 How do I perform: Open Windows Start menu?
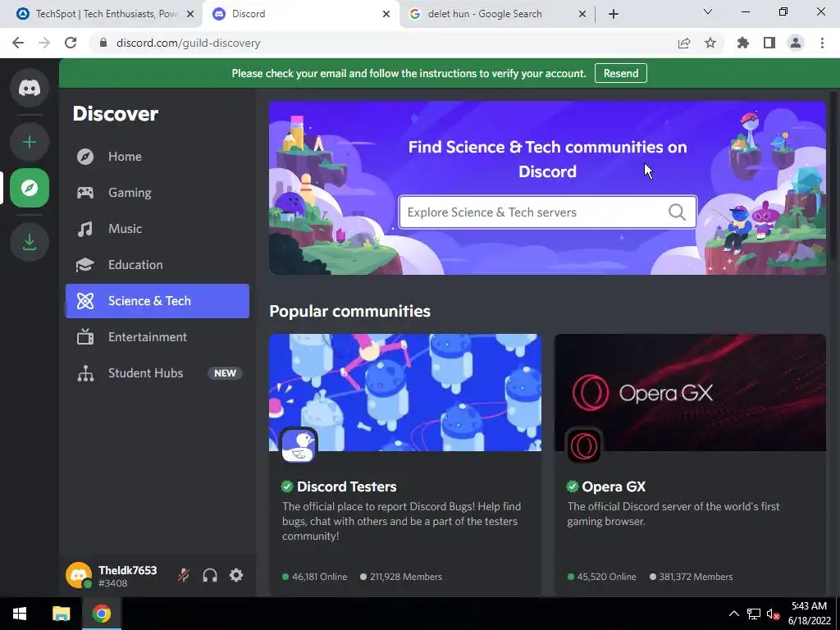[20, 614]
